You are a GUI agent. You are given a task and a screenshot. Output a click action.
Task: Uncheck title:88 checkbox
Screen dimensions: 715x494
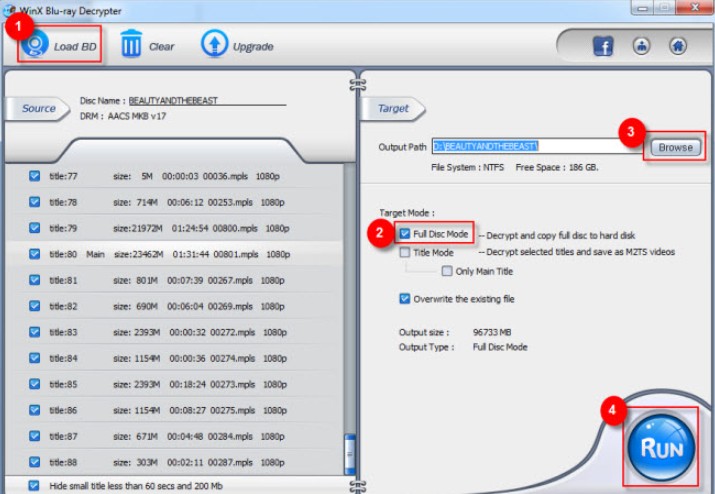point(34,462)
